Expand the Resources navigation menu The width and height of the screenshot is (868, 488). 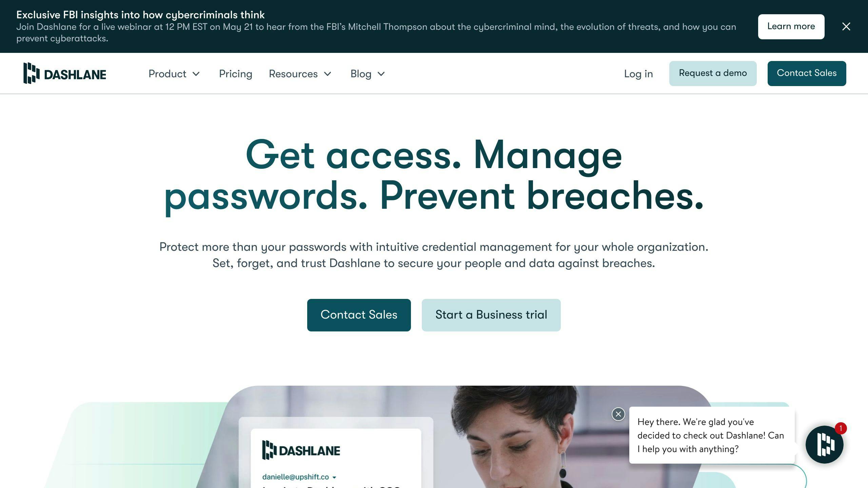click(300, 73)
